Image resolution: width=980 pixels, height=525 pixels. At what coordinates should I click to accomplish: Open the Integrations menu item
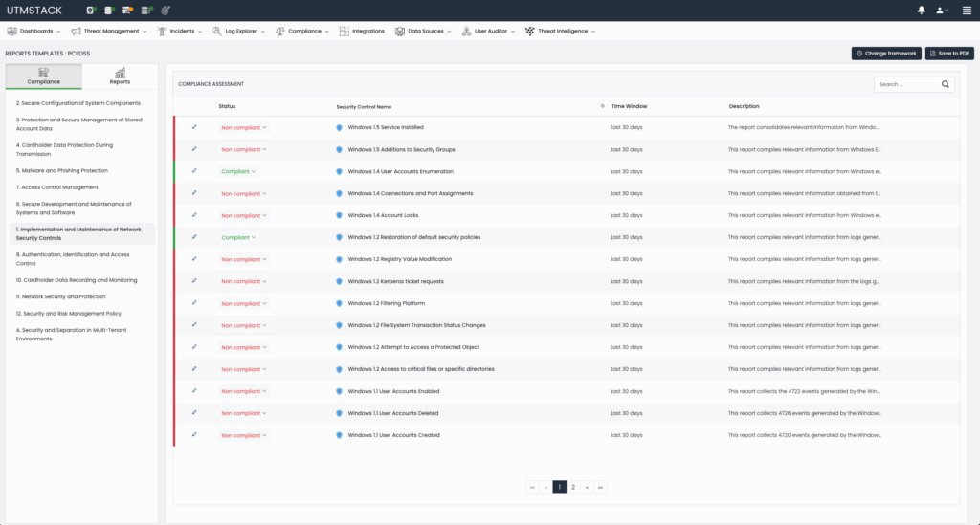[x=363, y=31]
